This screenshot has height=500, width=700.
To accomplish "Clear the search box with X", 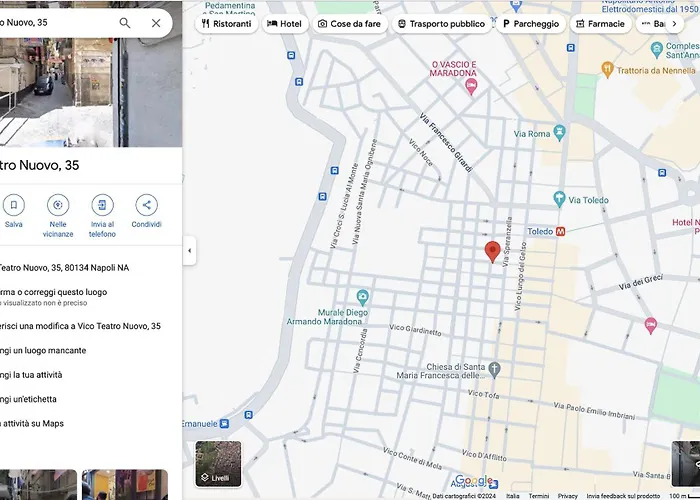I will pos(156,23).
